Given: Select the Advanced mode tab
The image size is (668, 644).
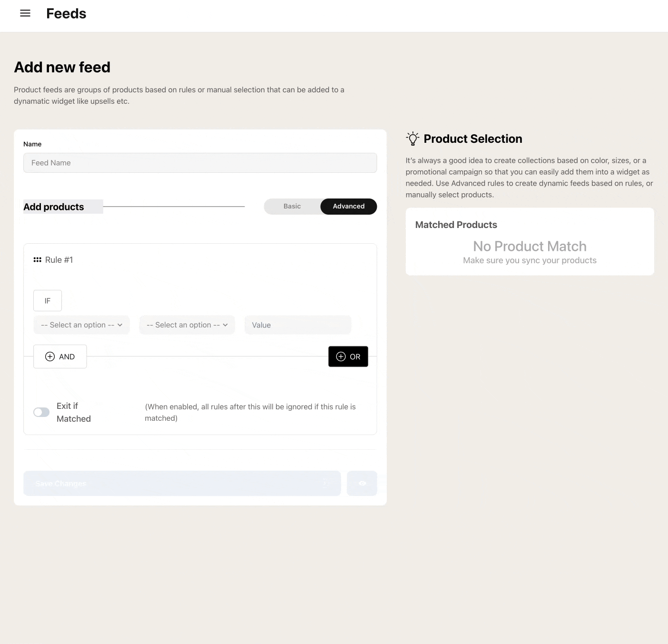Looking at the screenshot, I should 349,206.
